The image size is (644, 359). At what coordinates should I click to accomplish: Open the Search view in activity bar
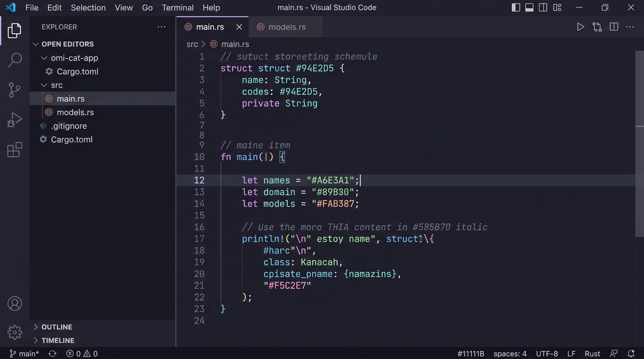pyautogui.click(x=15, y=59)
